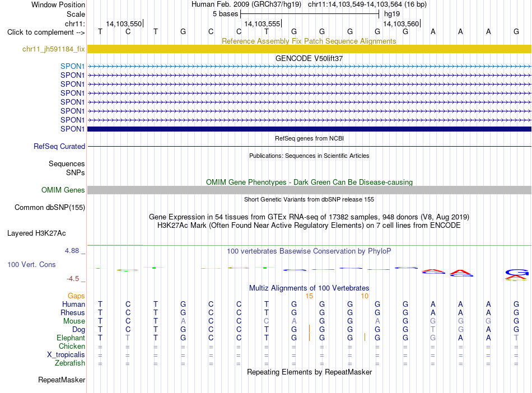Click Layered H3K27Ac track label
Screen dimensions: 532x393
(36, 233)
